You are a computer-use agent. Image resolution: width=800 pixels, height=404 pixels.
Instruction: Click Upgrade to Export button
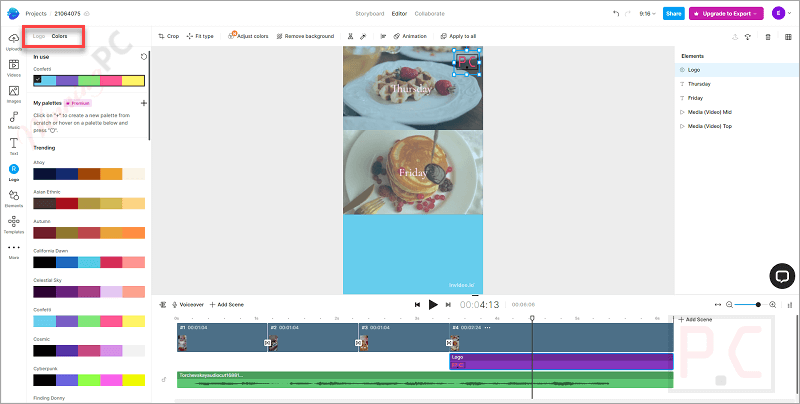pyautogui.click(x=726, y=14)
